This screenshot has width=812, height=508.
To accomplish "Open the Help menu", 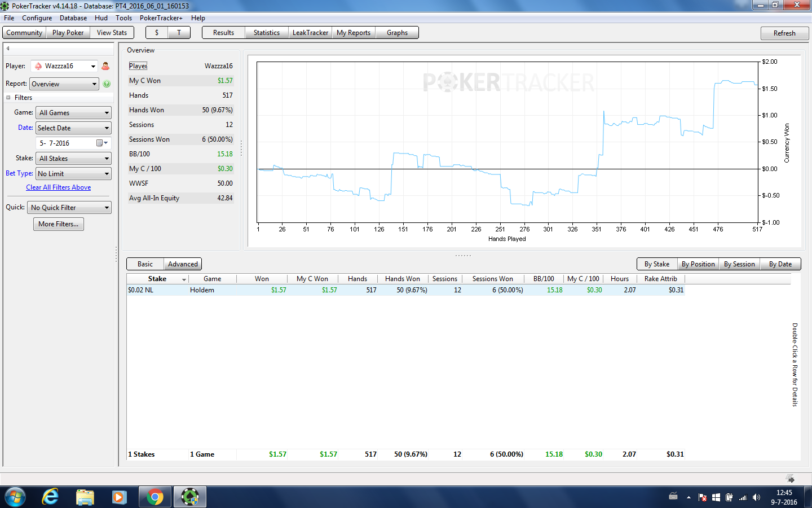I will tap(198, 18).
